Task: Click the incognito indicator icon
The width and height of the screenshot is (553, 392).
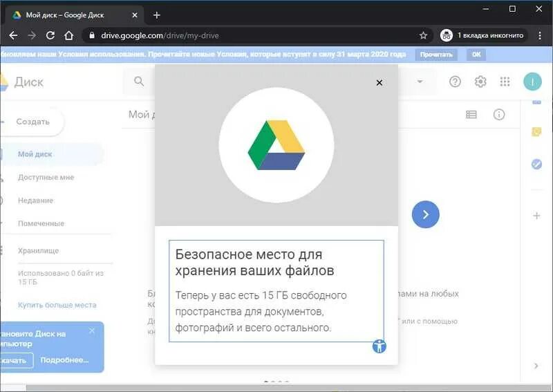Action: pyautogui.click(x=446, y=35)
